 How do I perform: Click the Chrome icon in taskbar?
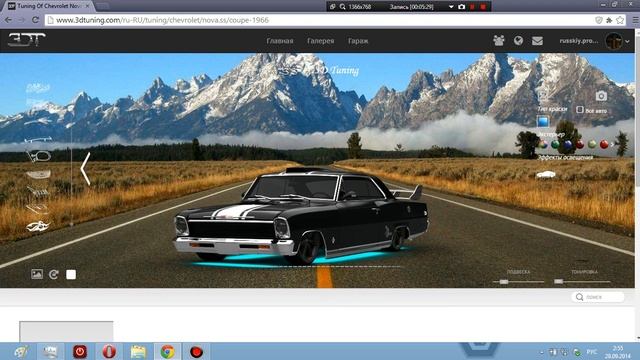[167, 351]
